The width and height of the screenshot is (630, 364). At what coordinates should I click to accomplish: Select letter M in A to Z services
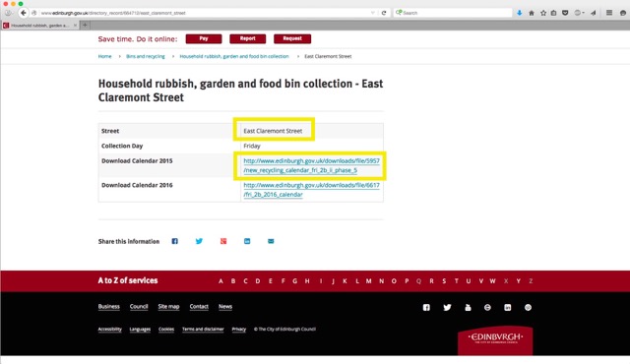pyautogui.click(x=368, y=281)
